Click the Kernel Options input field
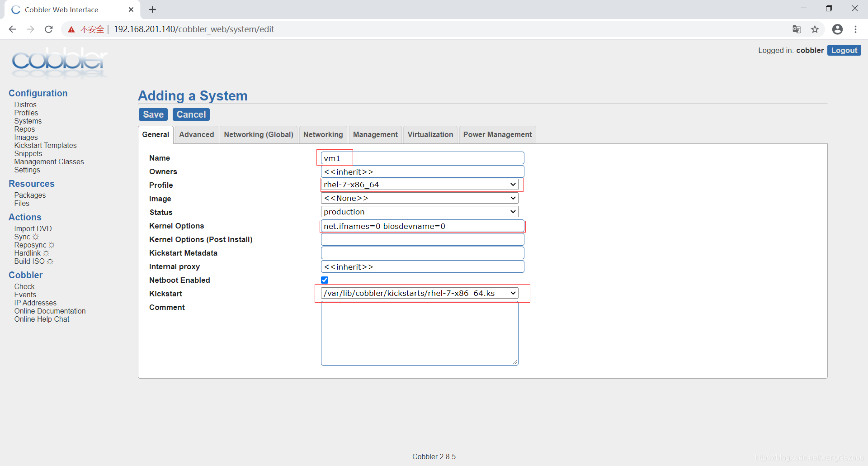This screenshot has height=466, width=868. pos(422,226)
